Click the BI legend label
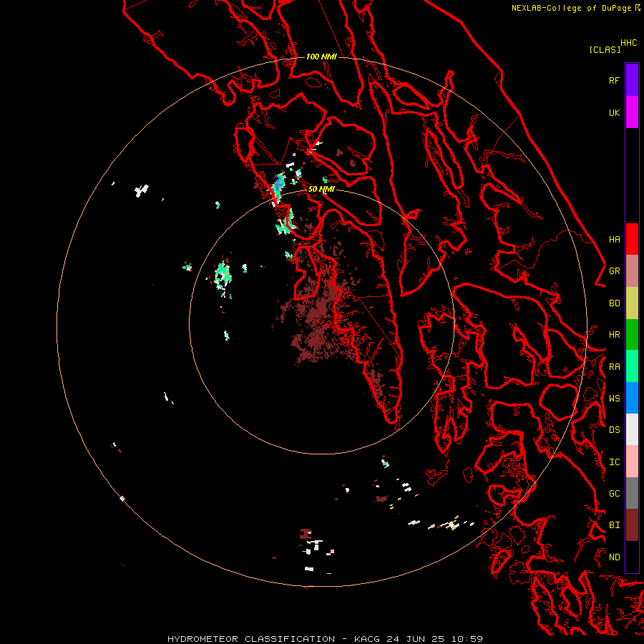 click(614, 525)
